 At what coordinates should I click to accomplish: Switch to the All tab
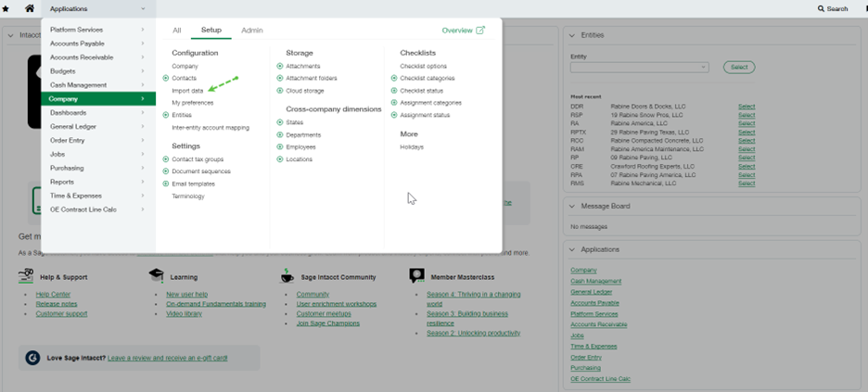coord(177,31)
